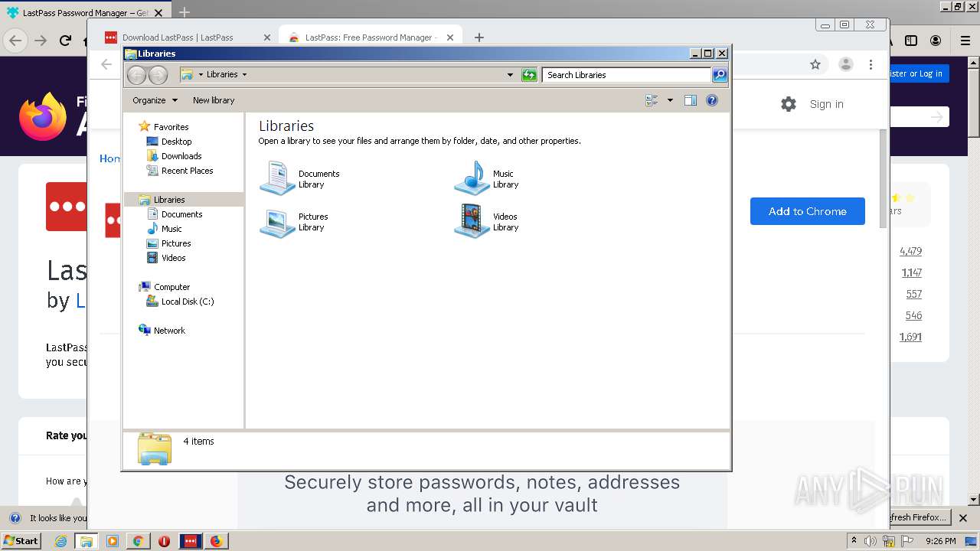Click Register or Log in button
Screen dimensions: 980x551
pos(918,73)
